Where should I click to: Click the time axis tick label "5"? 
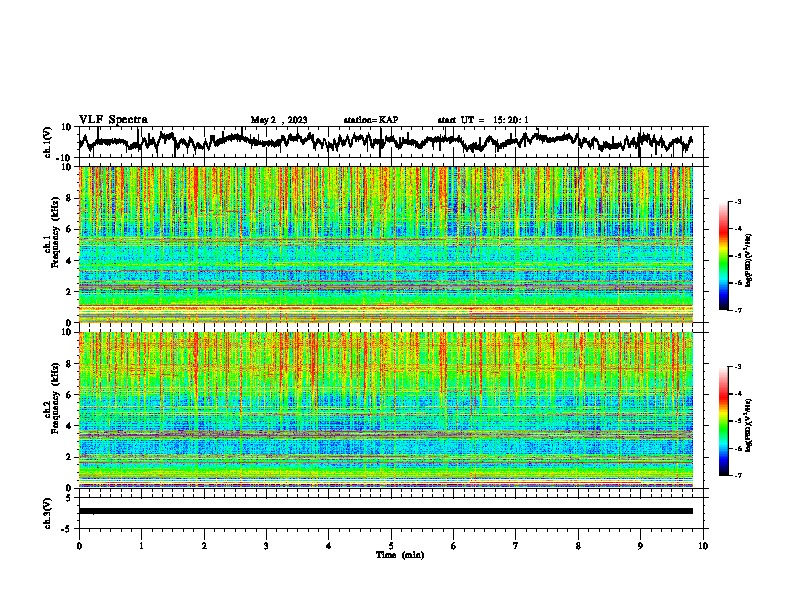click(x=391, y=546)
